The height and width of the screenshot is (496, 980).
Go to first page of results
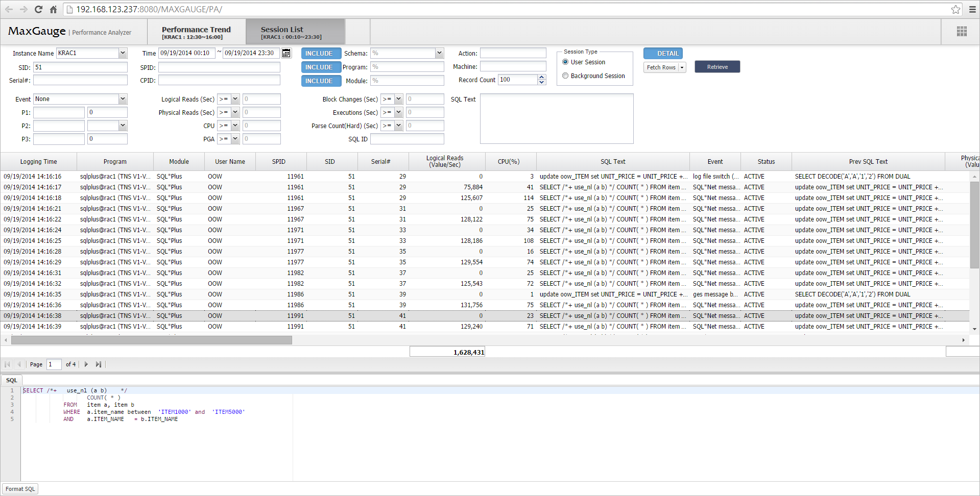(x=7, y=364)
